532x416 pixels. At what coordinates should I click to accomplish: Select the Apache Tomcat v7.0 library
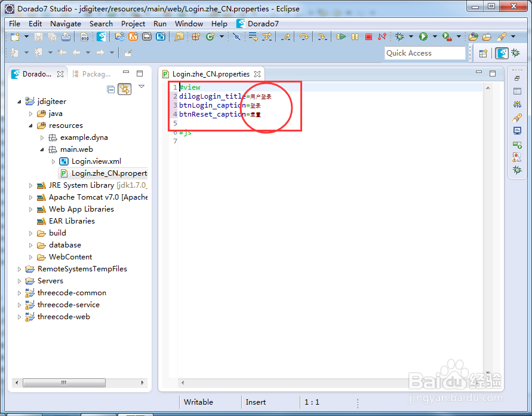[92, 197]
